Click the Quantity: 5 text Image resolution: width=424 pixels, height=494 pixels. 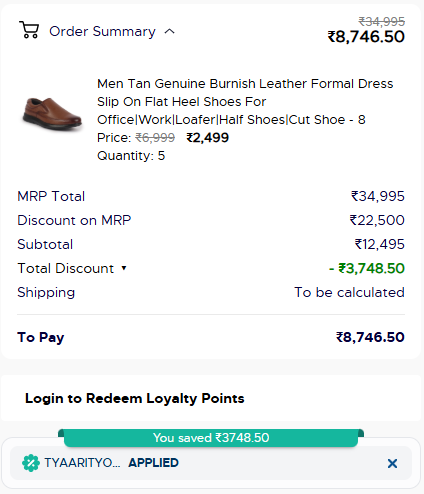coord(131,156)
